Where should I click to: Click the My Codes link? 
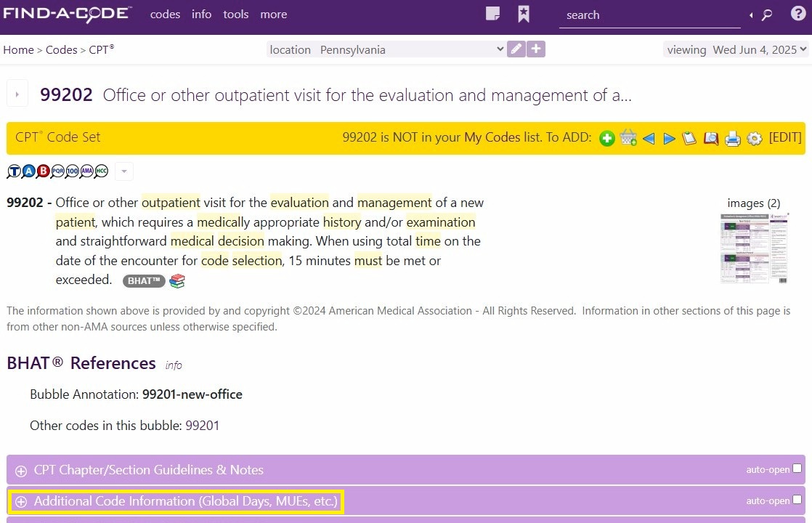492,137
